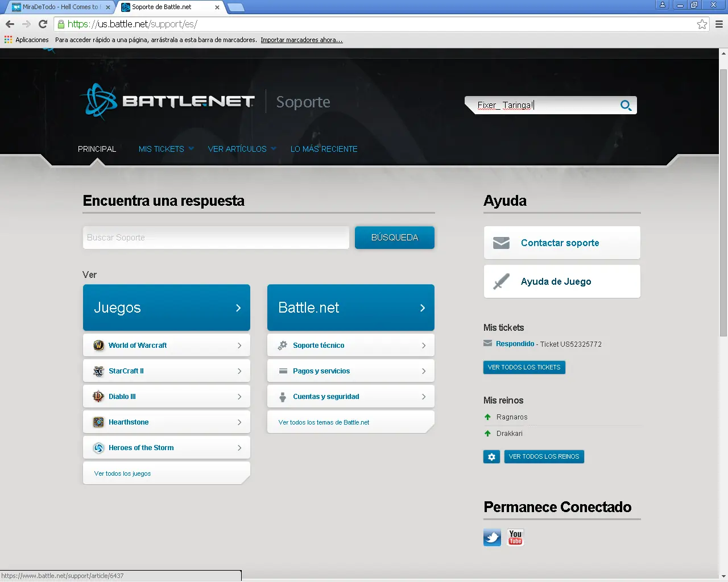
Task: Expand the Battle.net category chevron
Action: [423, 308]
